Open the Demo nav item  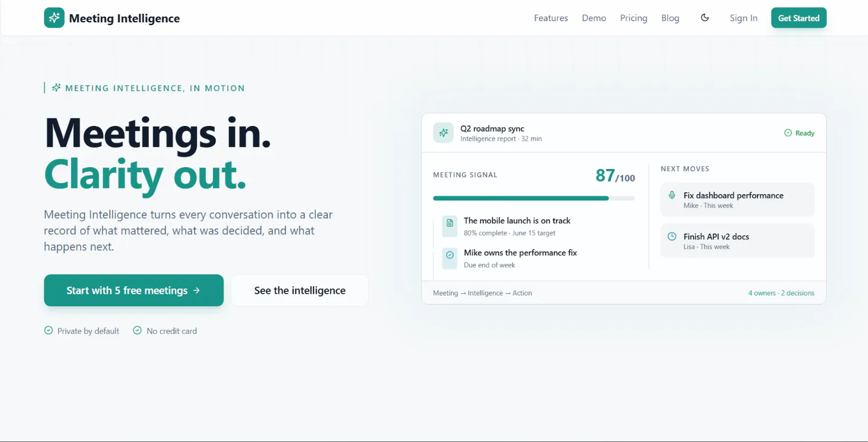point(594,18)
